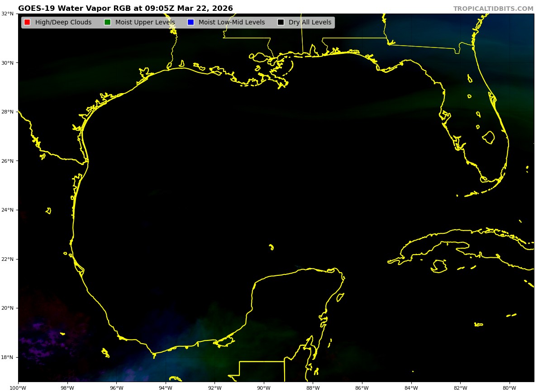This screenshot has width=543, height=392.
Task: Click the green Moist Upper Levels swatch
Action: [x=107, y=23]
